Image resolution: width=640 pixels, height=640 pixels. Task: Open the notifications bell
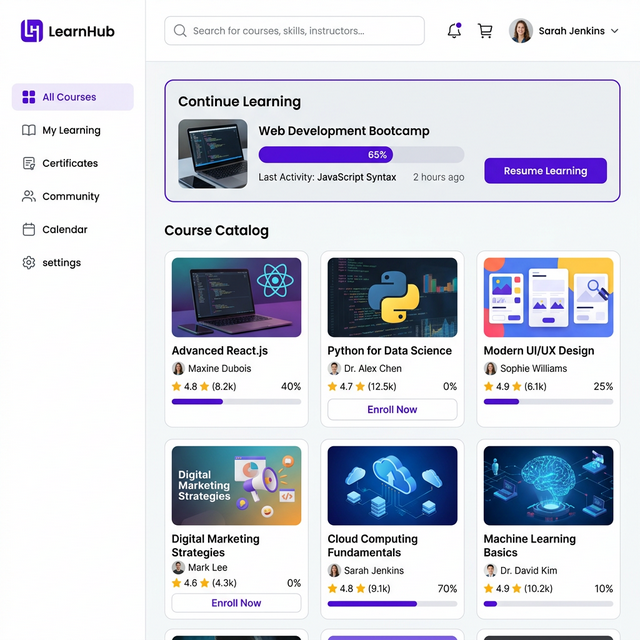454,31
